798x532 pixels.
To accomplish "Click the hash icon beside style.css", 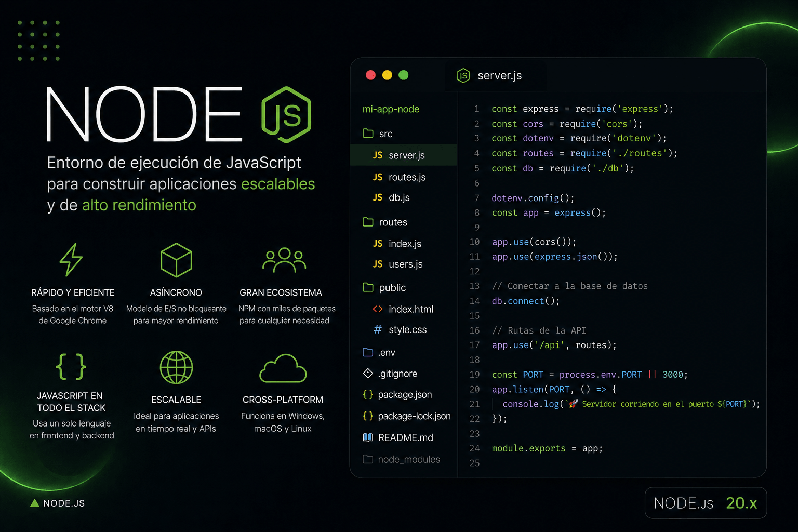I will click(x=378, y=329).
